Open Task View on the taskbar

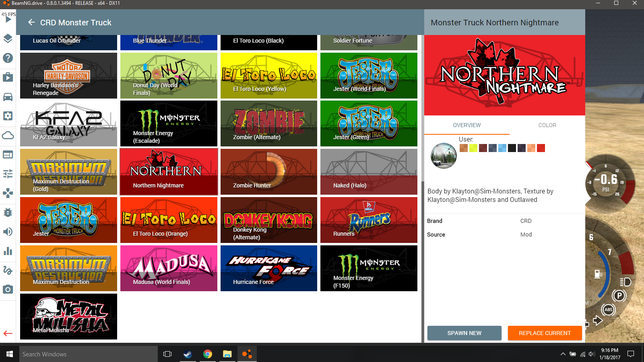pos(167,354)
